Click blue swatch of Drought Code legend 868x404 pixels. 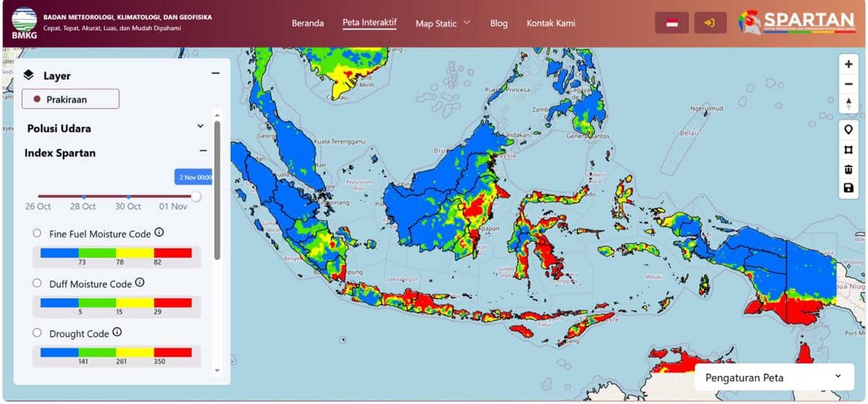click(x=59, y=352)
